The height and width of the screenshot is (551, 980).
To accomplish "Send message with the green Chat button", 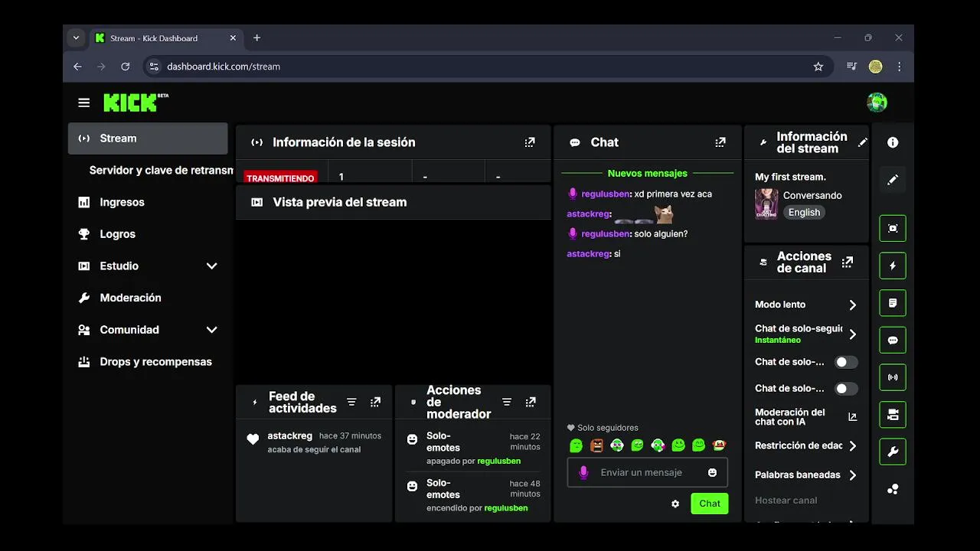I will coord(710,504).
